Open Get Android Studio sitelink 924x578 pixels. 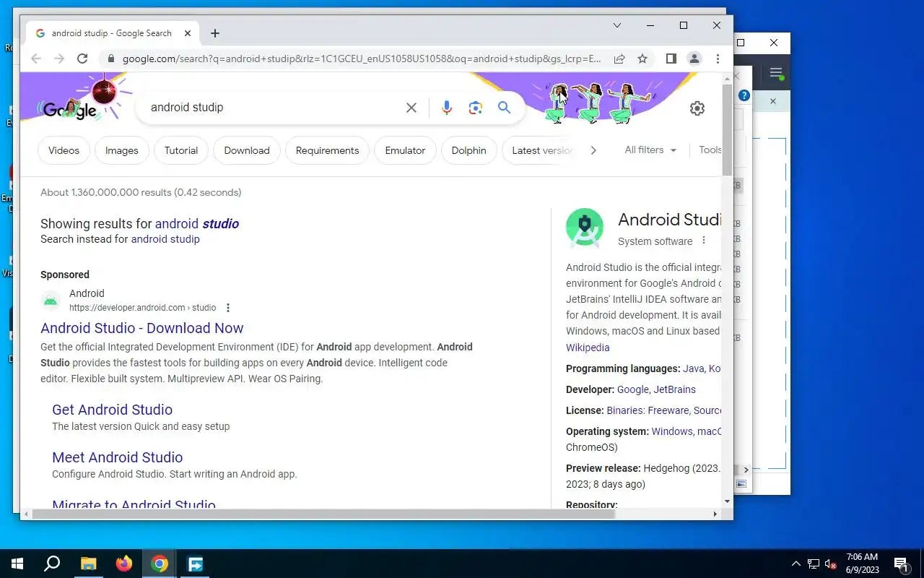coord(112,410)
